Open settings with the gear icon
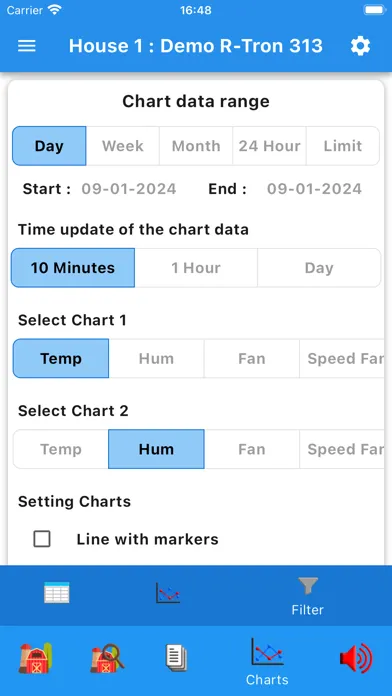The width and height of the screenshot is (392, 696). coord(360,46)
